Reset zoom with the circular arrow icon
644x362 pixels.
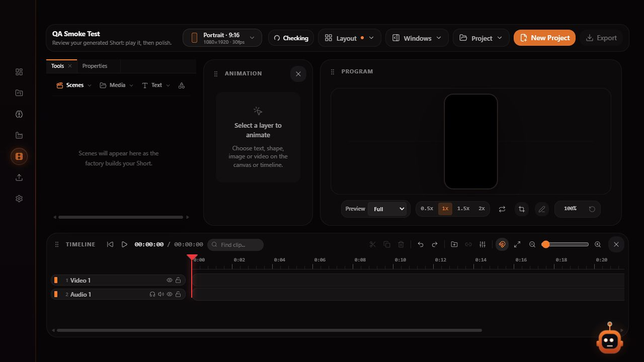592,209
